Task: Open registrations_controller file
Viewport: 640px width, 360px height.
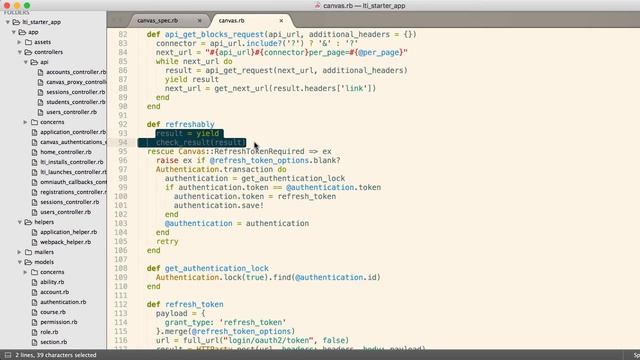Action: [x=73, y=192]
